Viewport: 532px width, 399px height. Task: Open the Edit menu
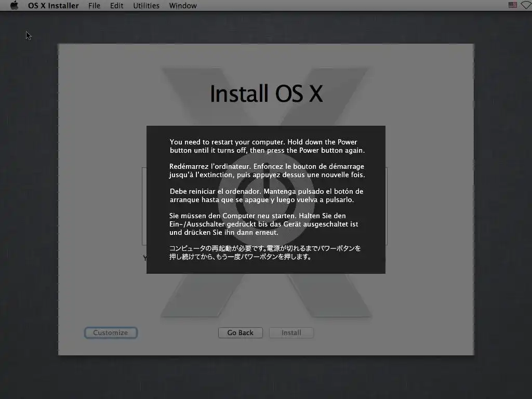(x=116, y=6)
